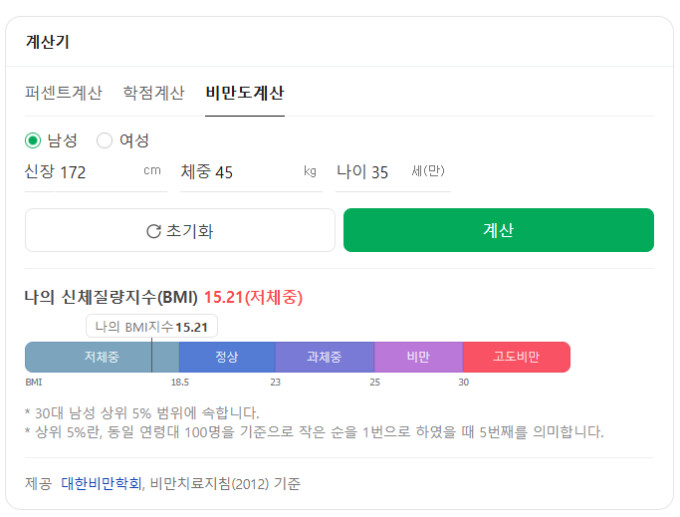Image resolution: width=680 pixels, height=517 pixels.
Task: Click the 신장 height input field
Action: point(100,172)
